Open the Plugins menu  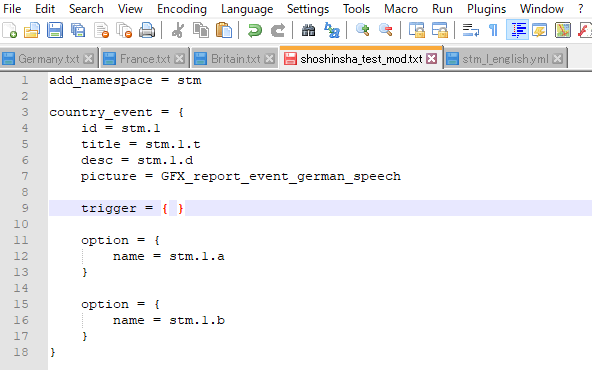point(486,9)
